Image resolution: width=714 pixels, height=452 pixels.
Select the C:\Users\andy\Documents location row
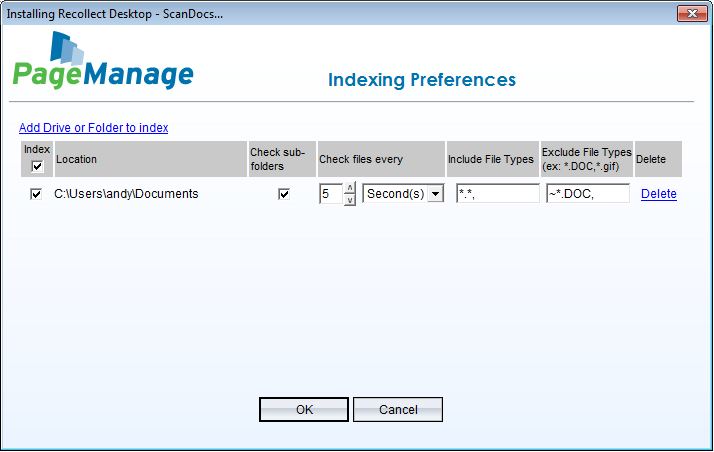[x=126, y=194]
